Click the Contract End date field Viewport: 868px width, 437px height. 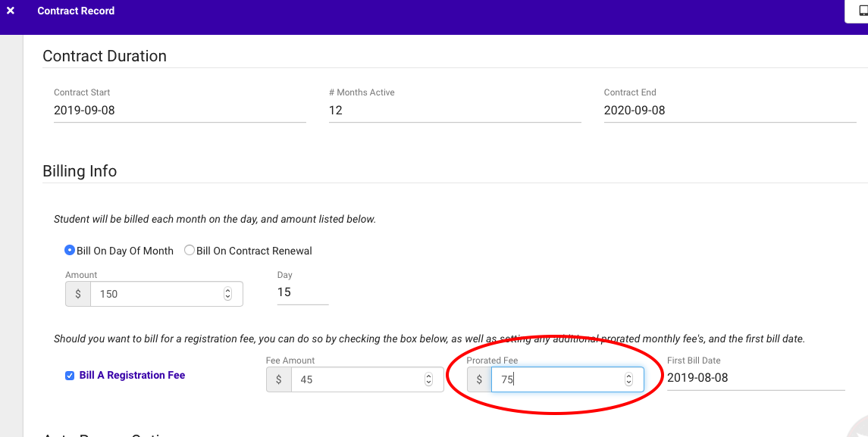point(729,111)
